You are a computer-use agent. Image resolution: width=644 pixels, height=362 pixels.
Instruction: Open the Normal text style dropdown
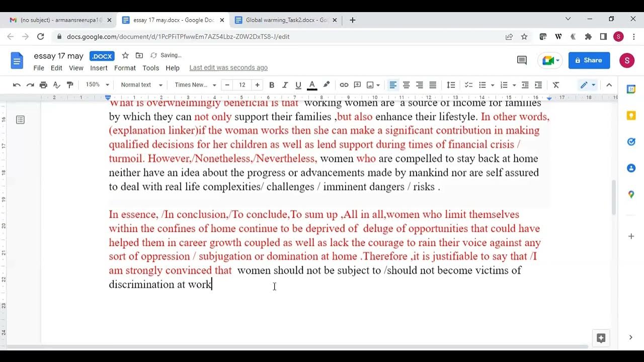142,85
